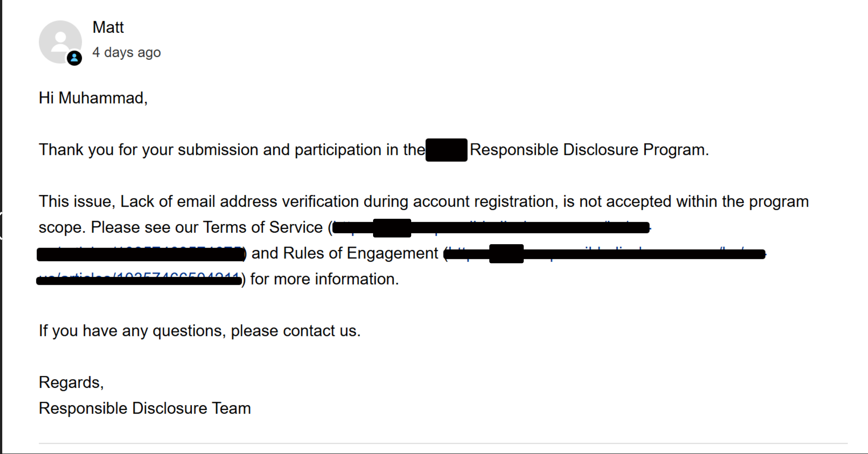Click Matt's gray profile avatar
The width and height of the screenshot is (868, 454).
pos(60,42)
